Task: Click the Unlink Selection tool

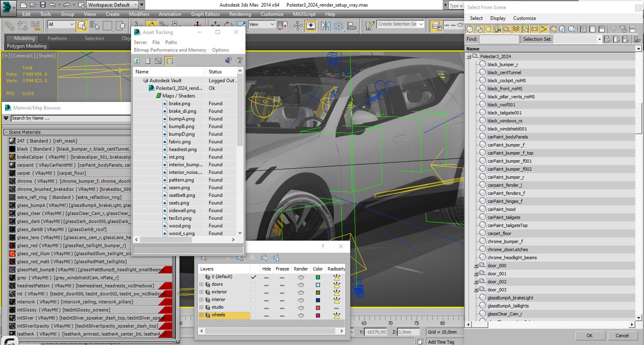Action: pyautogui.click(x=22, y=25)
